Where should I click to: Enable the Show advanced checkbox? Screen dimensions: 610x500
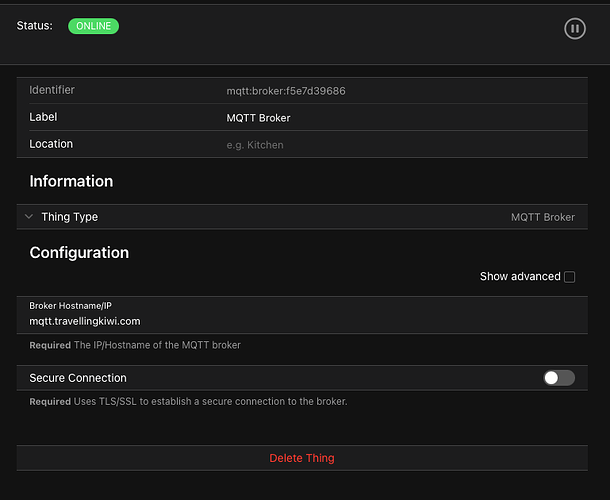coord(570,277)
